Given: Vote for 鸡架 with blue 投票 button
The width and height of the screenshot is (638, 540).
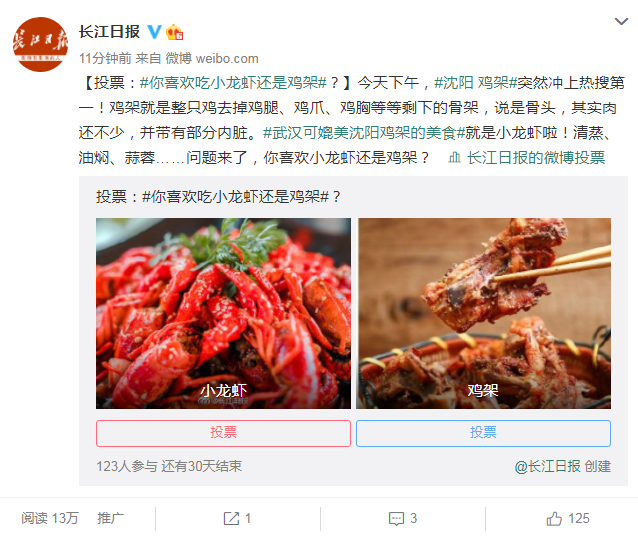Looking at the screenshot, I should (x=483, y=433).
